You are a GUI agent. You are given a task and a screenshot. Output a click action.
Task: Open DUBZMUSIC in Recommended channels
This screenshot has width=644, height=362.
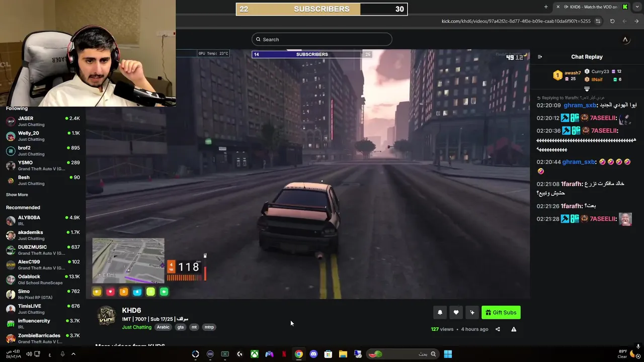(x=43, y=250)
